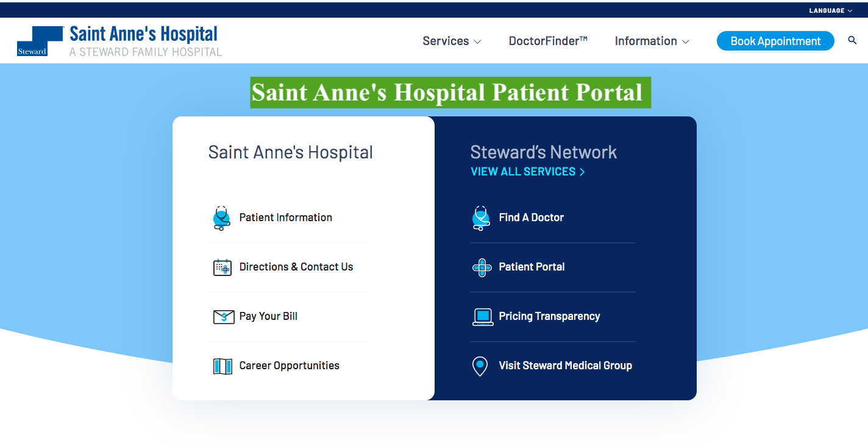Open DoctorFinder in the navigation bar

tap(548, 41)
